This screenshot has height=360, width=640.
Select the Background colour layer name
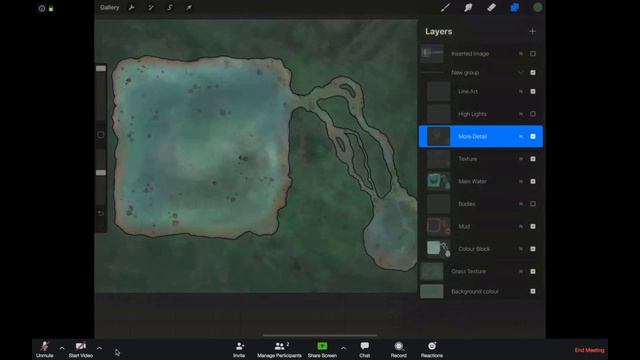pyautogui.click(x=475, y=291)
